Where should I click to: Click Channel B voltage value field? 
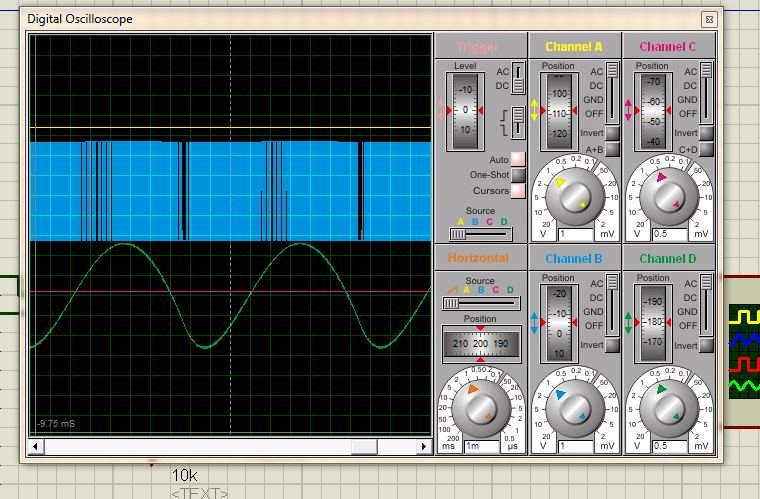(575, 446)
